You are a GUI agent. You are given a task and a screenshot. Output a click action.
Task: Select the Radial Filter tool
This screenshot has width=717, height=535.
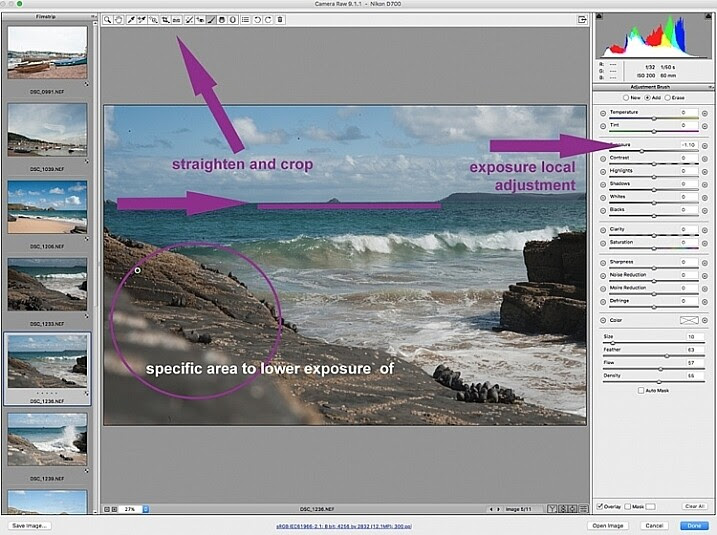pos(233,20)
